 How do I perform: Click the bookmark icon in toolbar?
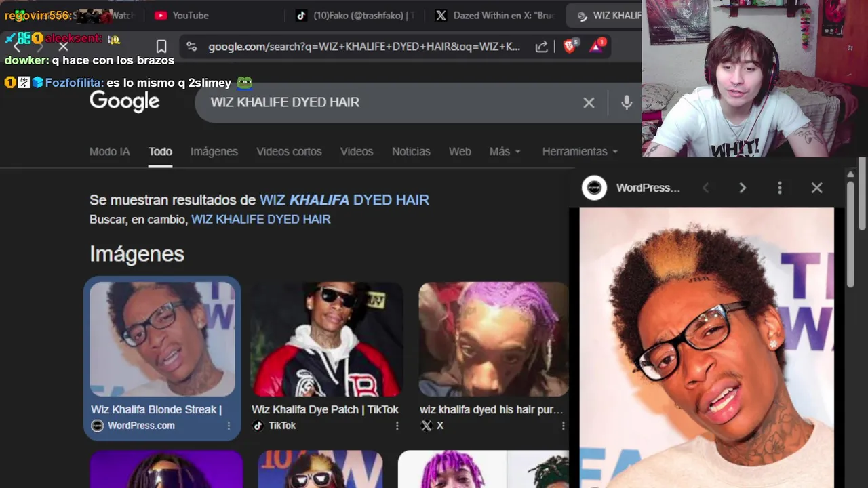161,47
